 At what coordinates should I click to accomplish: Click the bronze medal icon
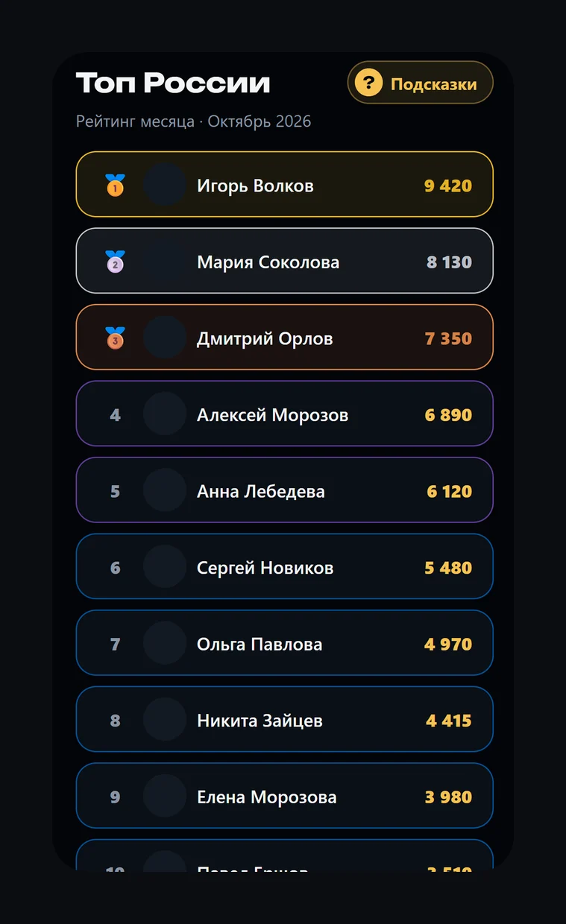click(115, 338)
